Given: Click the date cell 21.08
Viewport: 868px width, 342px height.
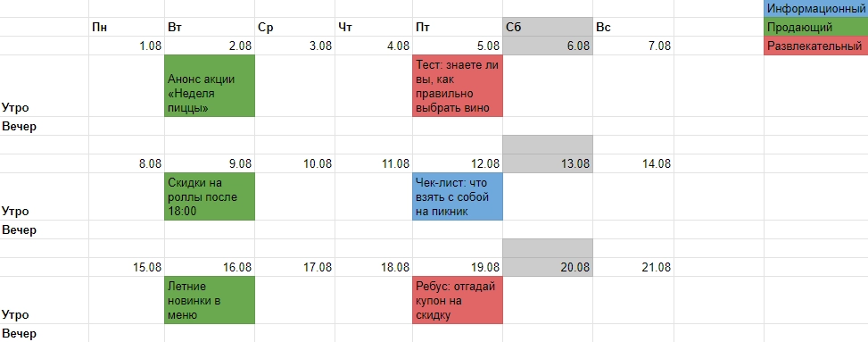Looking at the screenshot, I should pyautogui.click(x=633, y=268).
